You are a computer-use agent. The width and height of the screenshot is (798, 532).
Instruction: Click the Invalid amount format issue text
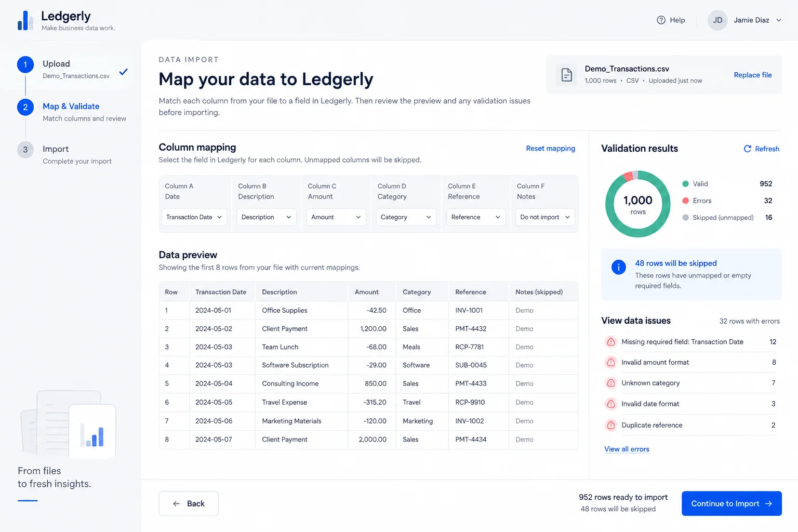[655, 363]
